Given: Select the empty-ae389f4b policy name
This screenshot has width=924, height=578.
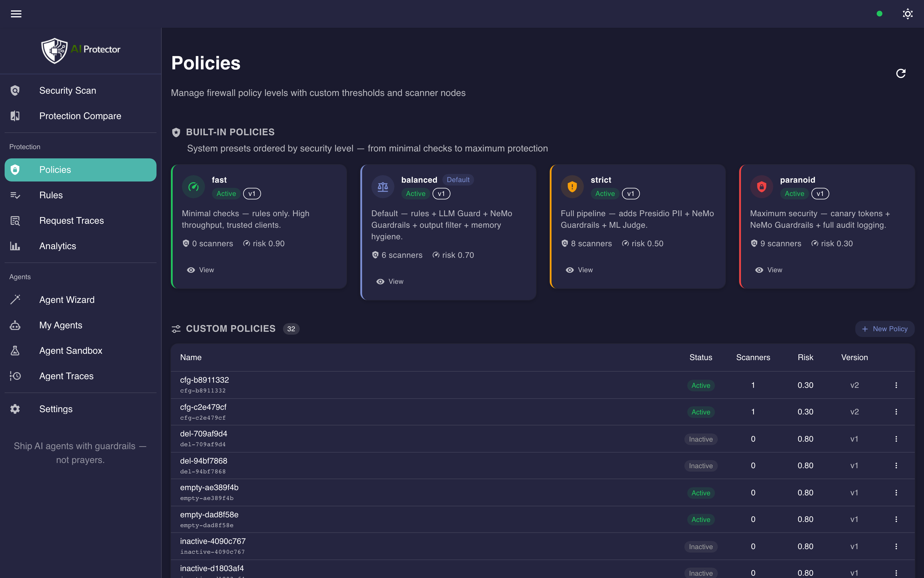Looking at the screenshot, I should pyautogui.click(x=209, y=488).
